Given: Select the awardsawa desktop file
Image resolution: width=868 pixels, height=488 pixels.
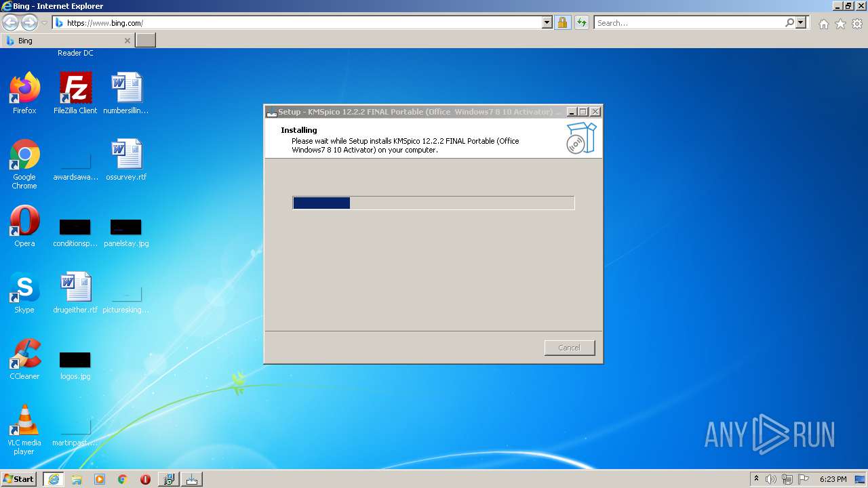Looking at the screenshot, I should click(75, 165).
